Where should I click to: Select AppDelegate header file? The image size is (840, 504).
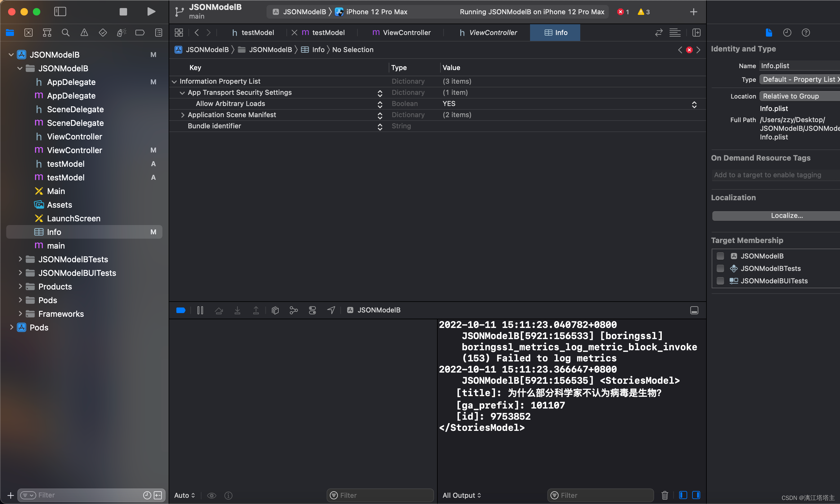pyautogui.click(x=71, y=82)
